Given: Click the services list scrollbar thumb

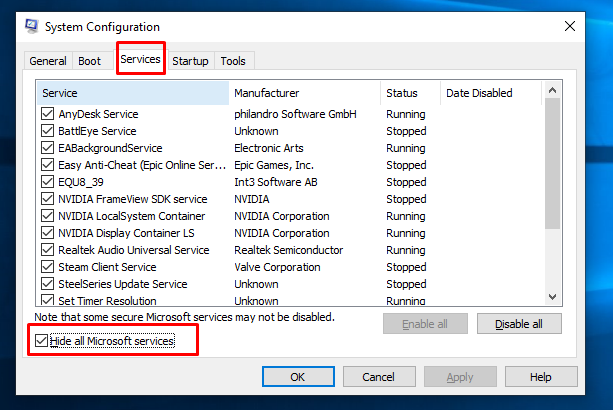Looking at the screenshot, I should 552,163.
